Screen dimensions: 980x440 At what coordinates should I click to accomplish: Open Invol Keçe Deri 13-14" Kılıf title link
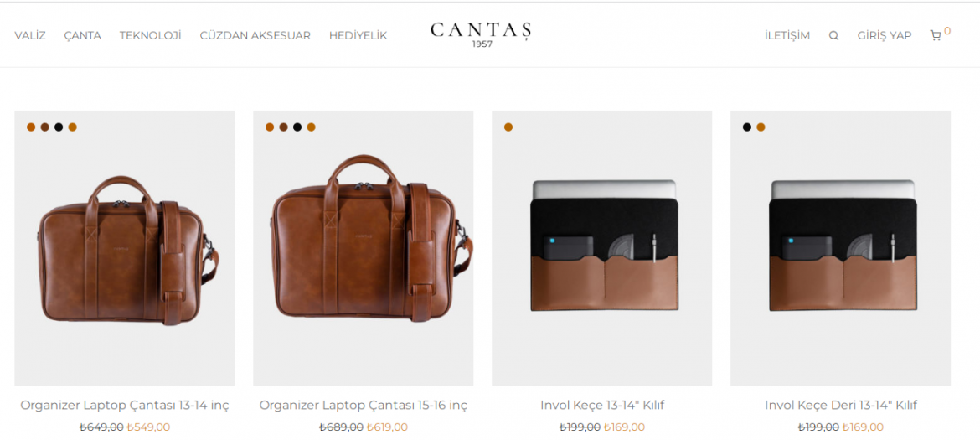click(x=841, y=405)
